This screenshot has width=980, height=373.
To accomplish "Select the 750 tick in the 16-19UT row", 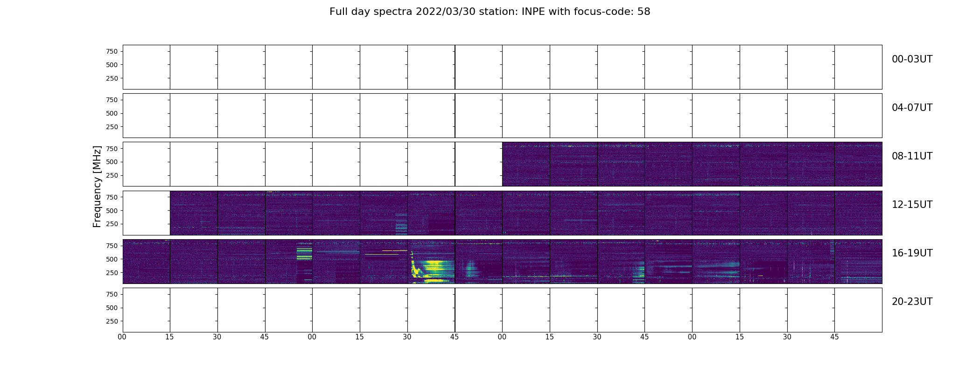I will [112, 246].
